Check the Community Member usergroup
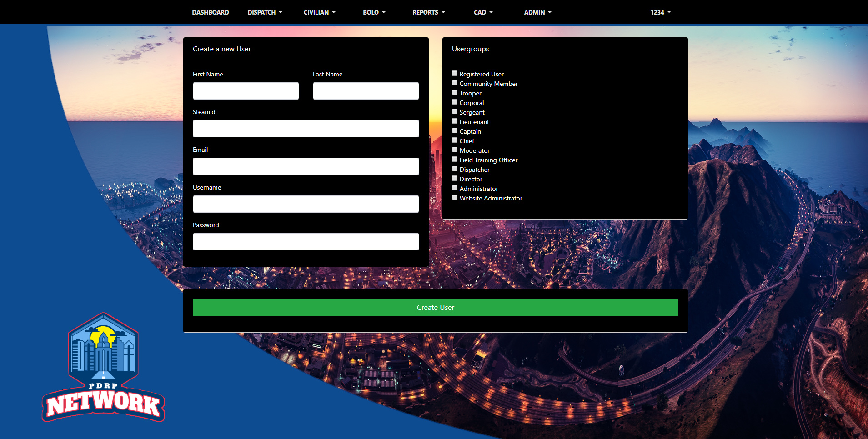Screen dimensions: 868x439 [x=454, y=83]
